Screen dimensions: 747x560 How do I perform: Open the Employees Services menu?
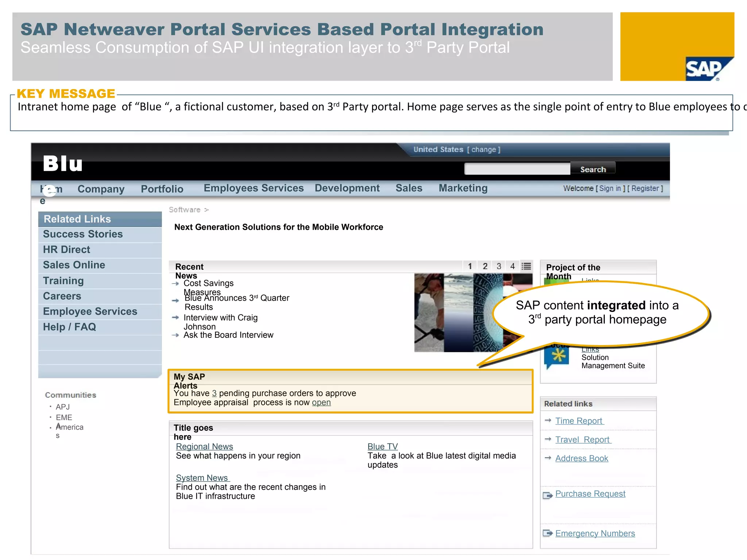coord(253,188)
